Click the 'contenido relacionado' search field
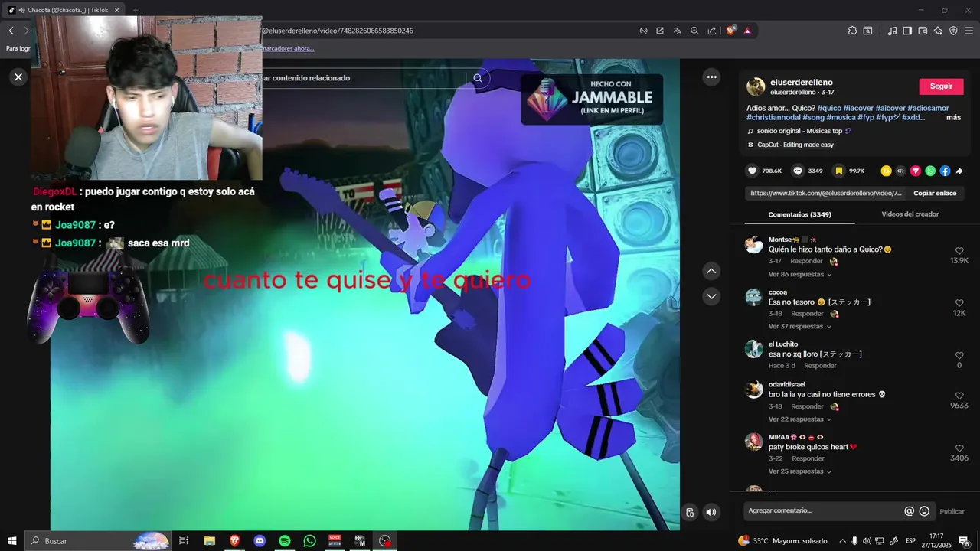 pyautogui.click(x=364, y=78)
